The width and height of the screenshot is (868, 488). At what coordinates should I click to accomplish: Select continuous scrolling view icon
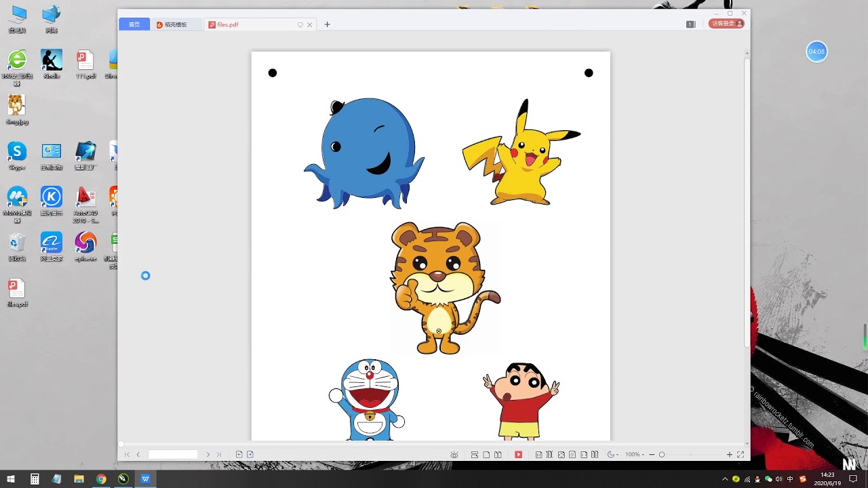click(x=475, y=455)
